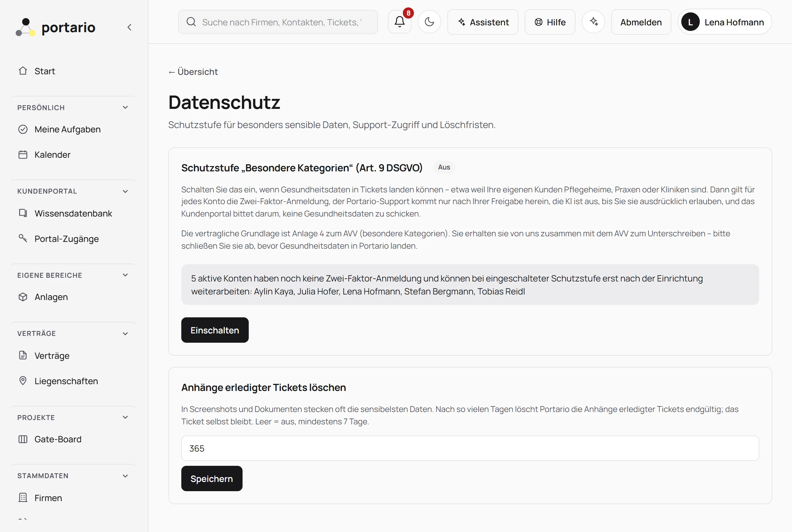Click the Gate-Board columns icon
The image size is (792, 532).
23,439
